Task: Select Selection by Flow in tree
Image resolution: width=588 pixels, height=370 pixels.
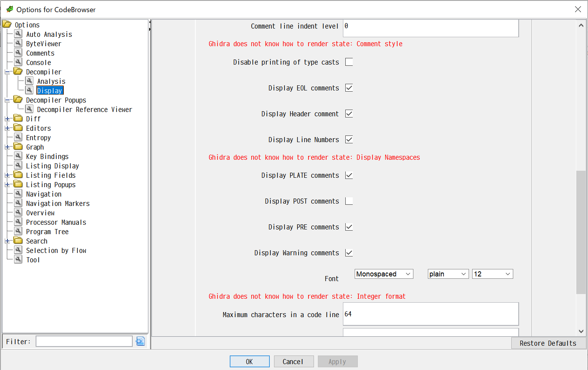Action: point(56,251)
